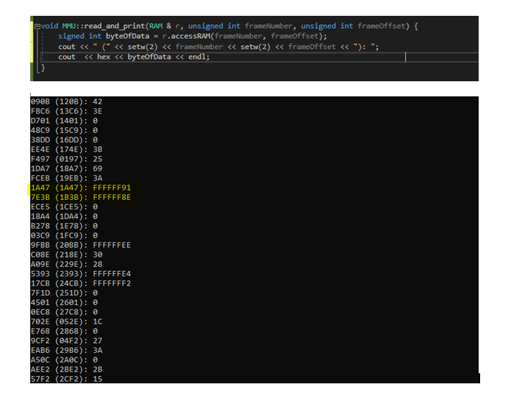
Task: Click the closing brace of the function
Action: [x=43, y=68]
